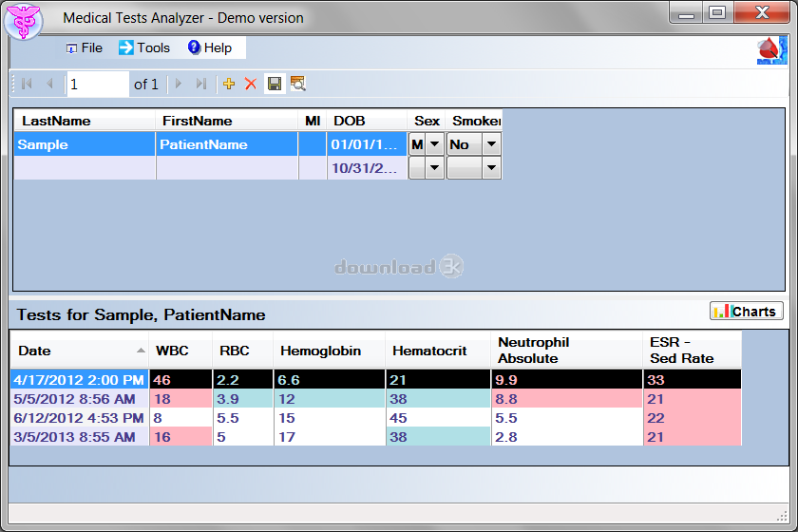Click the save floppy disk icon

click(274, 84)
